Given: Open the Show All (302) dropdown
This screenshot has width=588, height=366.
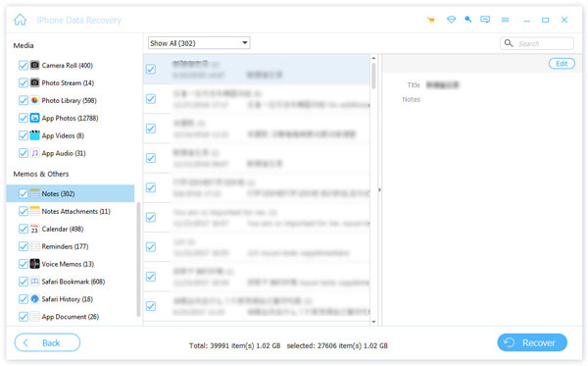Looking at the screenshot, I should [199, 43].
